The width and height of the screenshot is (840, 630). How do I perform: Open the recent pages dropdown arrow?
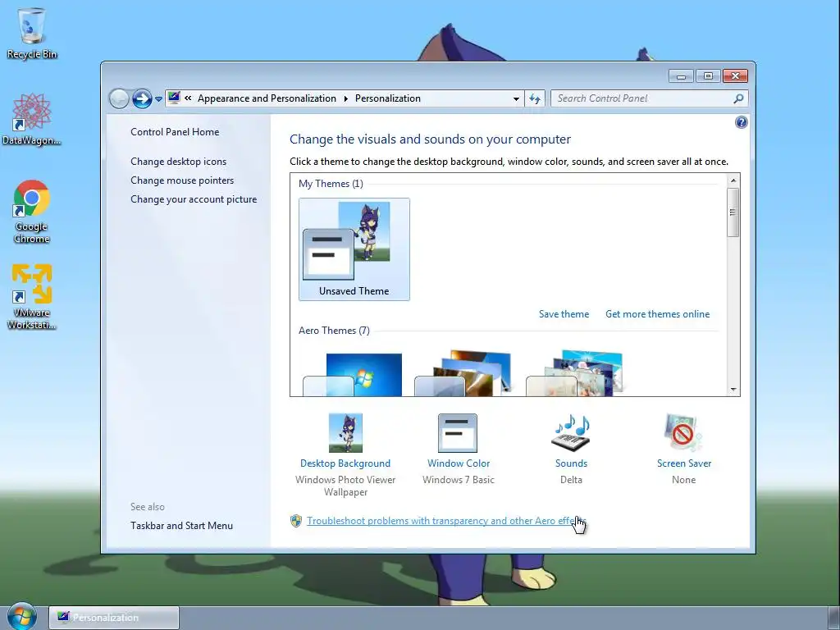tap(158, 99)
